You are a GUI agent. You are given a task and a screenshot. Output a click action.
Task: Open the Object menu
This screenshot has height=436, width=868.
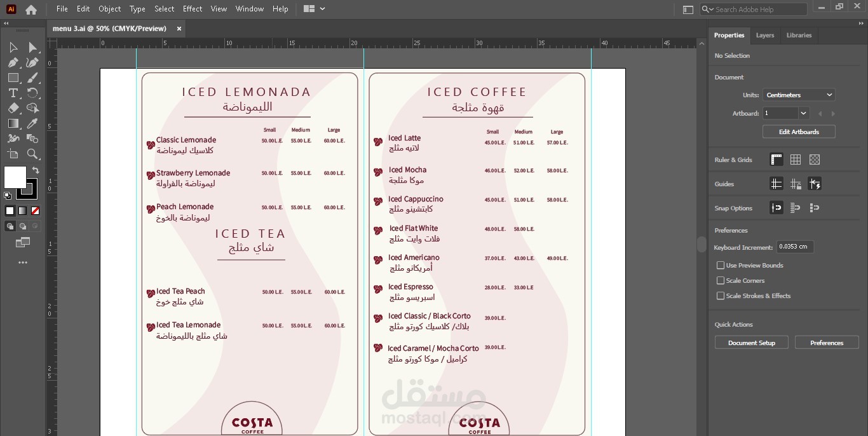109,9
